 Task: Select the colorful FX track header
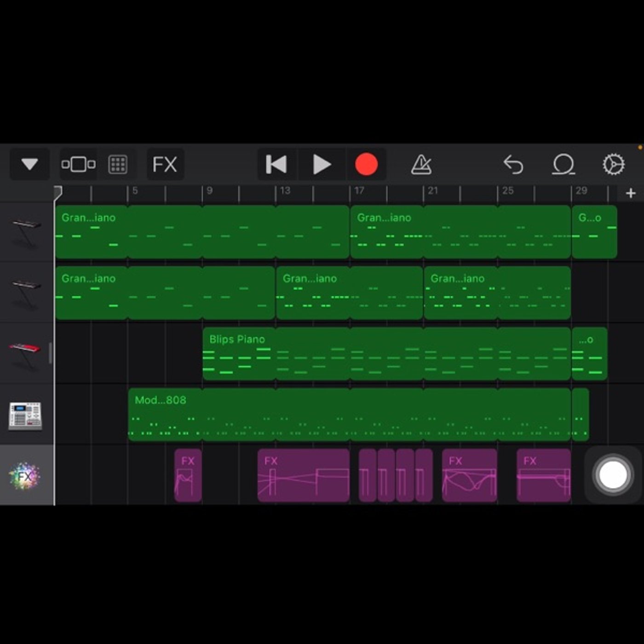click(x=25, y=476)
